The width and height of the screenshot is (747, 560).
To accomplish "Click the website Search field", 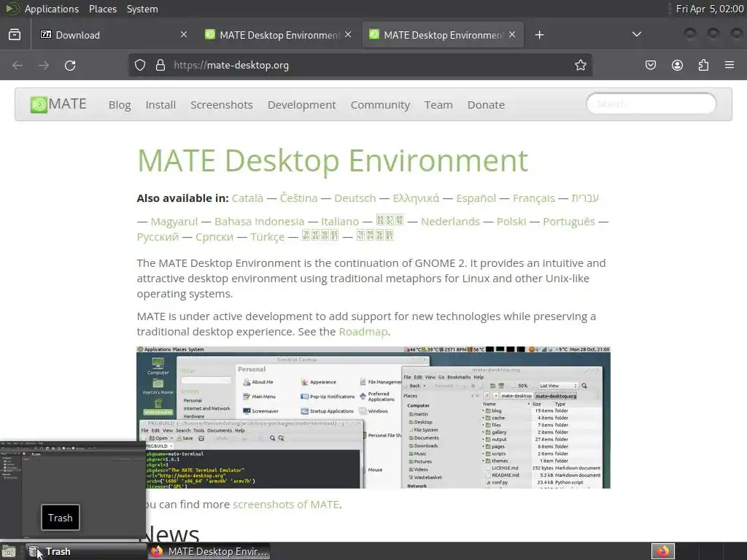I will coord(651,104).
